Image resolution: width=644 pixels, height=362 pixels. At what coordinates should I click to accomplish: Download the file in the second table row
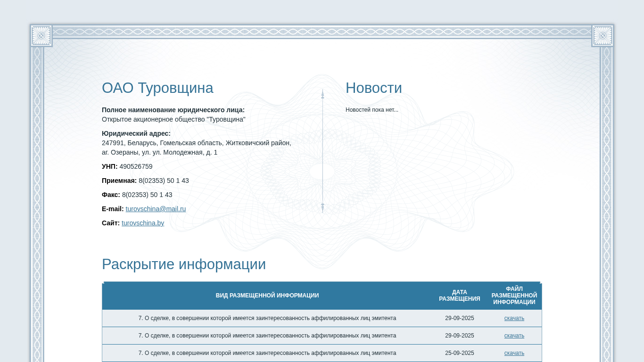pos(514,336)
